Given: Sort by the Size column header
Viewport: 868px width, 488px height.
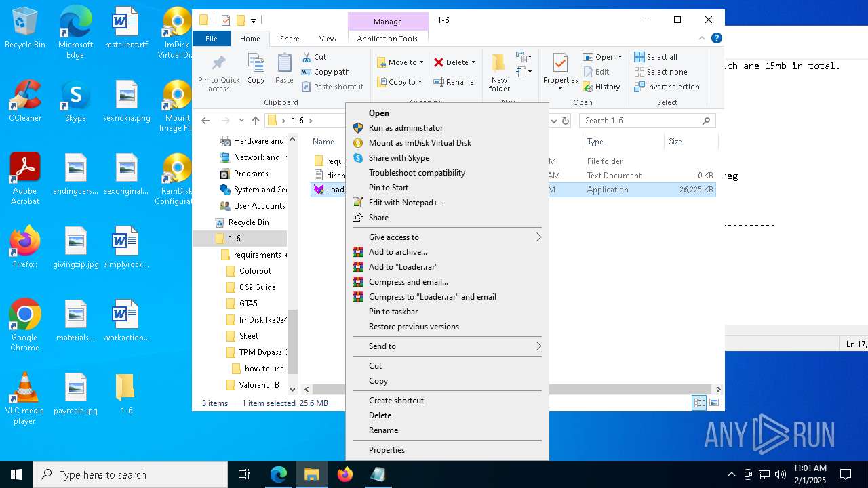Looking at the screenshot, I should coord(690,142).
